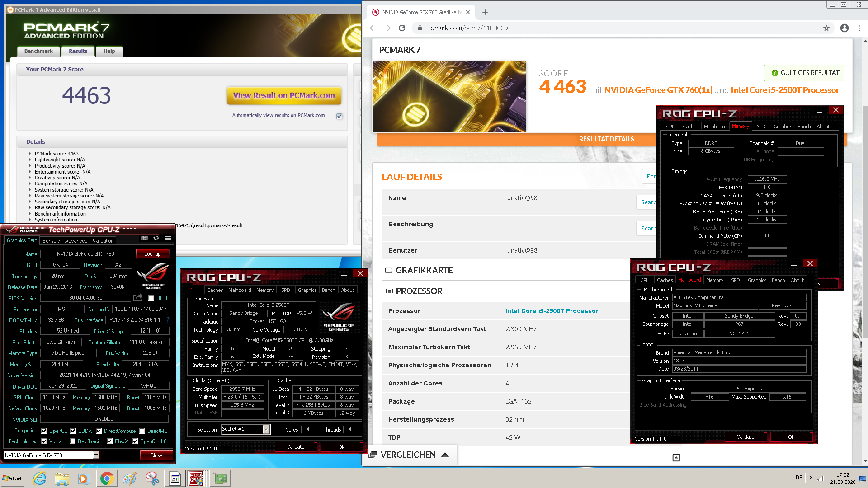This screenshot has height=488, width=868.
Task: Open Snipping Tool from the taskbar
Action: [152, 479]
